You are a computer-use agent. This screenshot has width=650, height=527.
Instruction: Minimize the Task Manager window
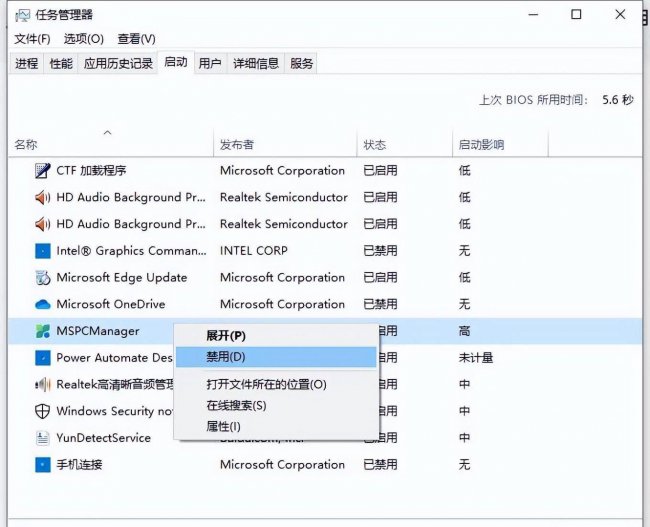click(534, 15)
